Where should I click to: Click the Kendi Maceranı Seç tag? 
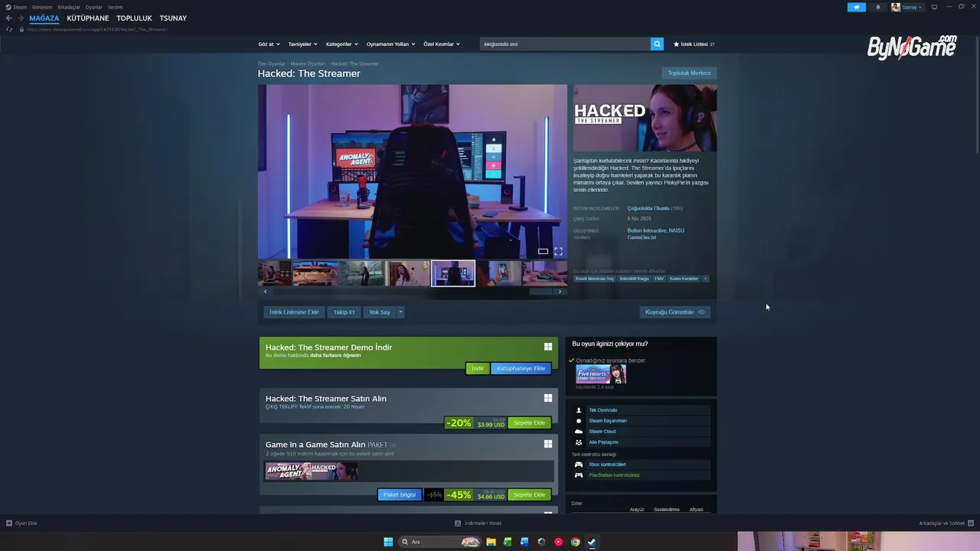click(595, 279)
